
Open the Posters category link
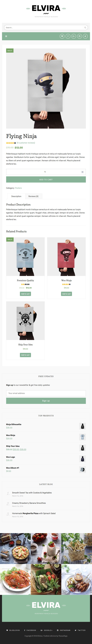[18, 188]
